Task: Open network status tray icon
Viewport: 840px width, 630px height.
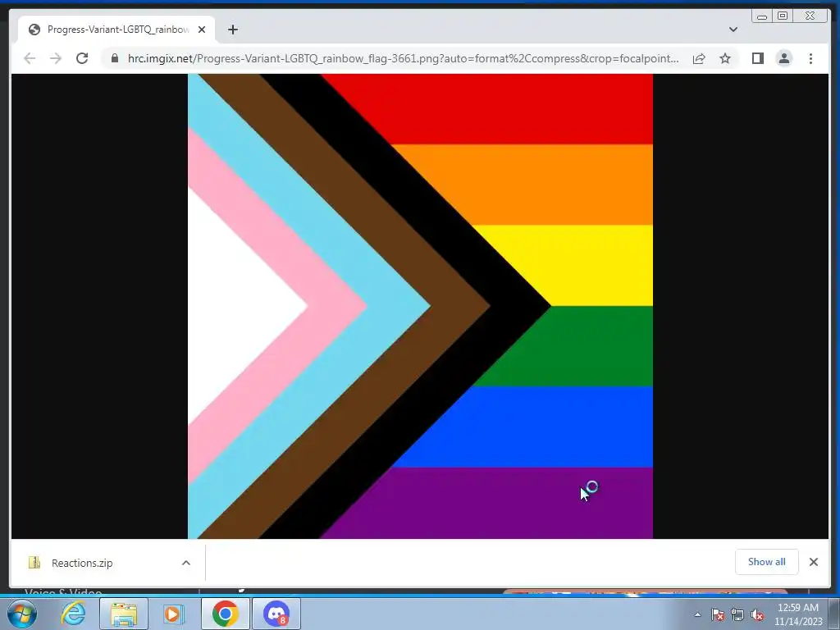Action: (737, 614)
